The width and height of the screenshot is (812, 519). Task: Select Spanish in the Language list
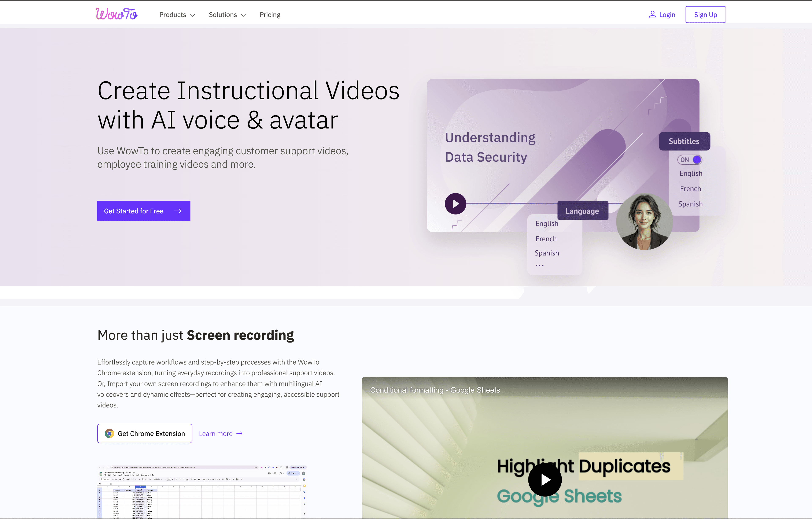547,253
